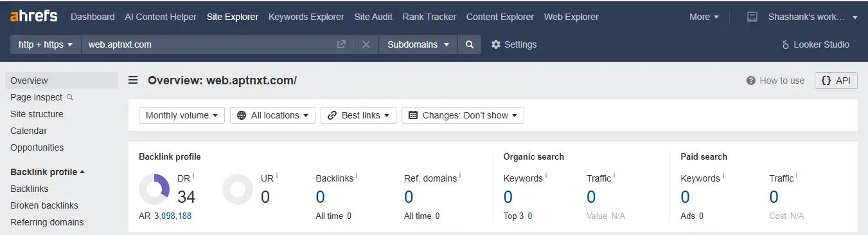This screenshot has height=235, width=868.
Task: Click the Backlinks info icon
Action: coord(357,175)
